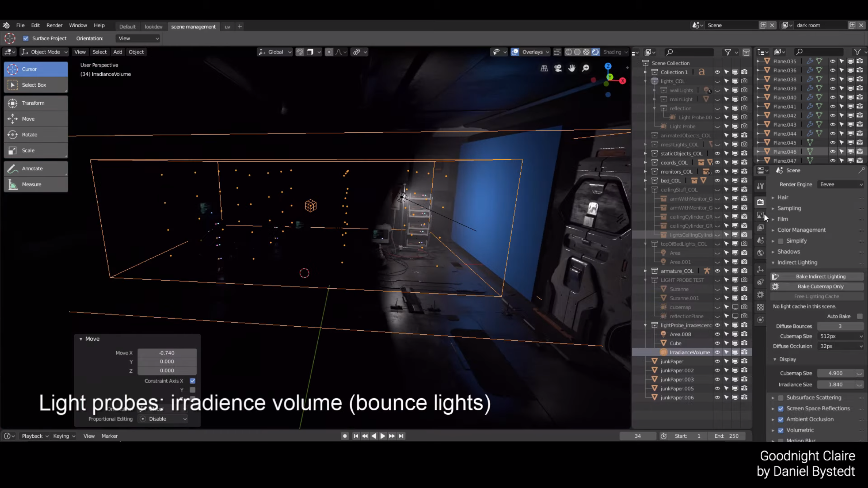Disable the Ambient Occlusion checkbox
This screenshot has height=488, width=868.
(781, 419)
